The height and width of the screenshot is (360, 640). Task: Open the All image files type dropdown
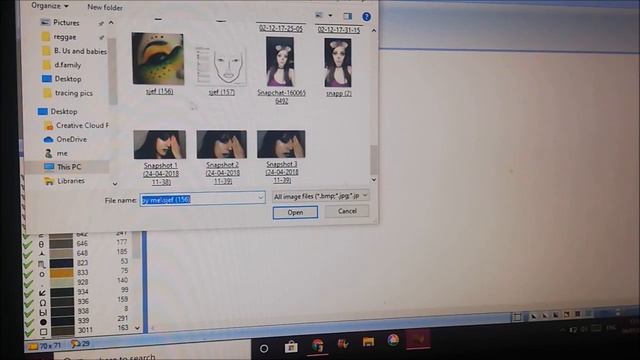(320, 196)
